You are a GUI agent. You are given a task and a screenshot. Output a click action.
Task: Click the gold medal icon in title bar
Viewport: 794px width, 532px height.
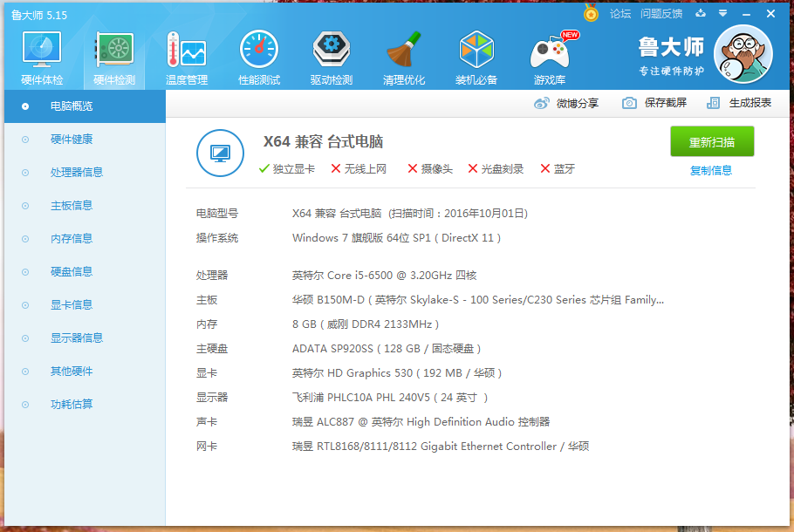pyautogui.click(x=591, y=13)
